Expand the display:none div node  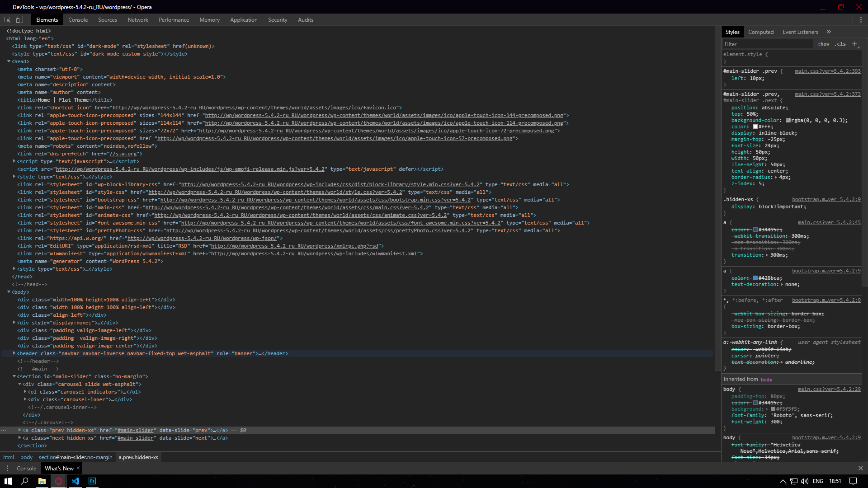click(14, 323)
